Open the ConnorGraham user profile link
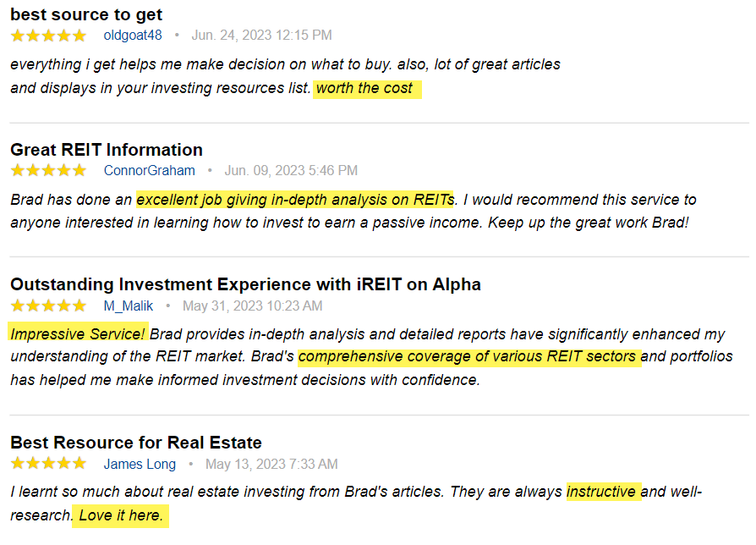Viewport: 756px width, 545px height. [148, 171]
